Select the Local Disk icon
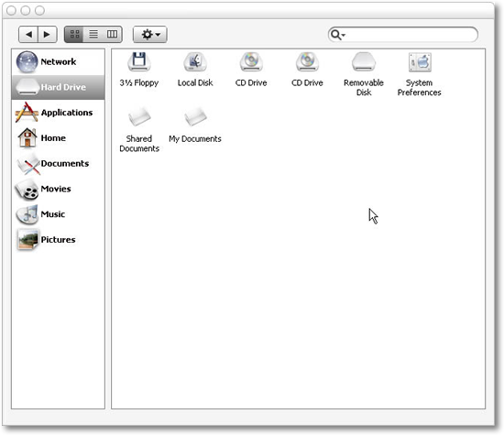 (x=195, y=61)
